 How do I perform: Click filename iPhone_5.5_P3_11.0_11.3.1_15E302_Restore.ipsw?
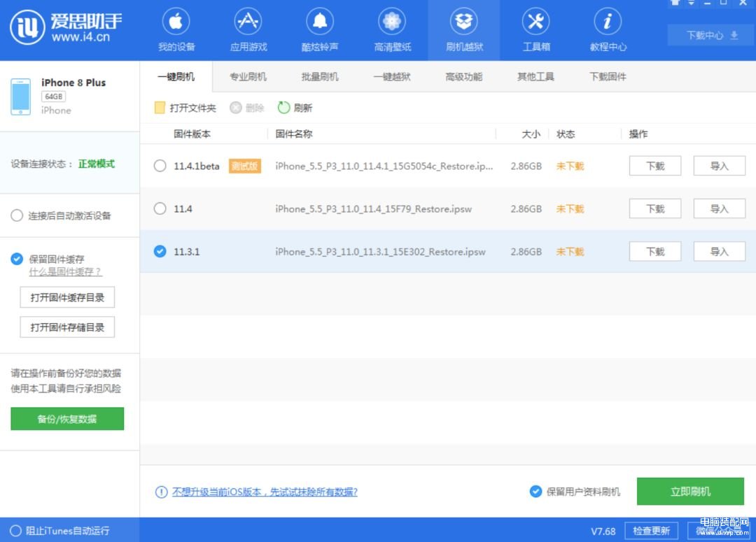coord(380,252)
